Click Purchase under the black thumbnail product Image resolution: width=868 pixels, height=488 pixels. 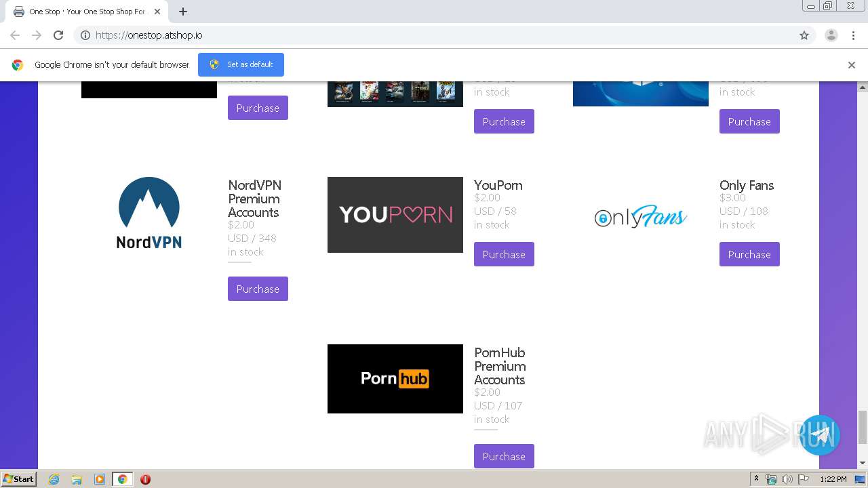tap(258, 108)
